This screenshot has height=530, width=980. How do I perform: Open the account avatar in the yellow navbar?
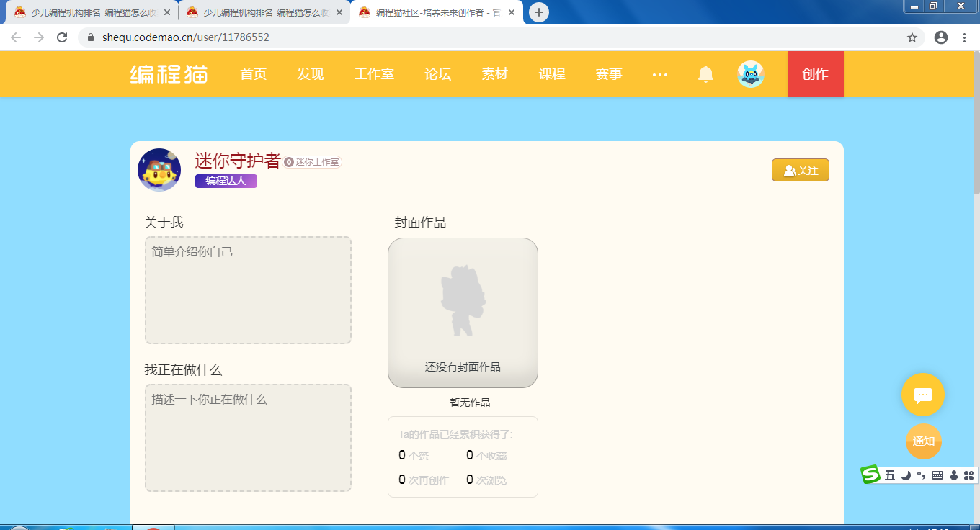tap(751, 74)
